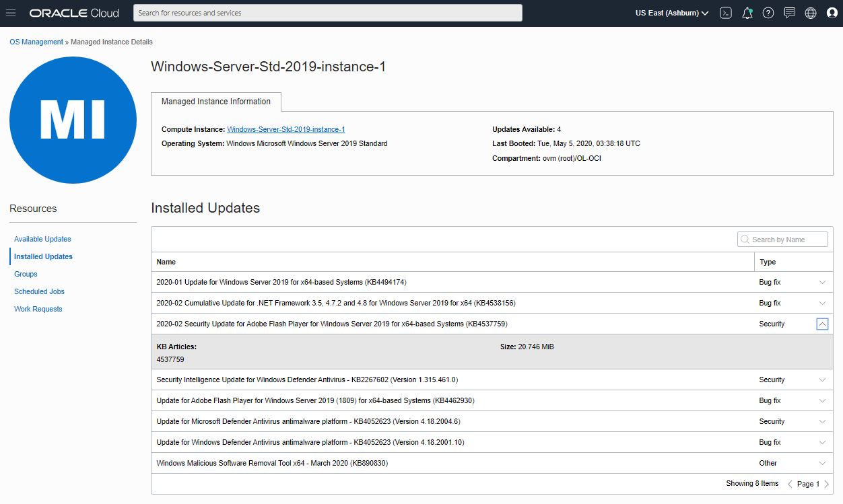Click the Search by Name field
The image size is (843, 504).
coord(782,239)
